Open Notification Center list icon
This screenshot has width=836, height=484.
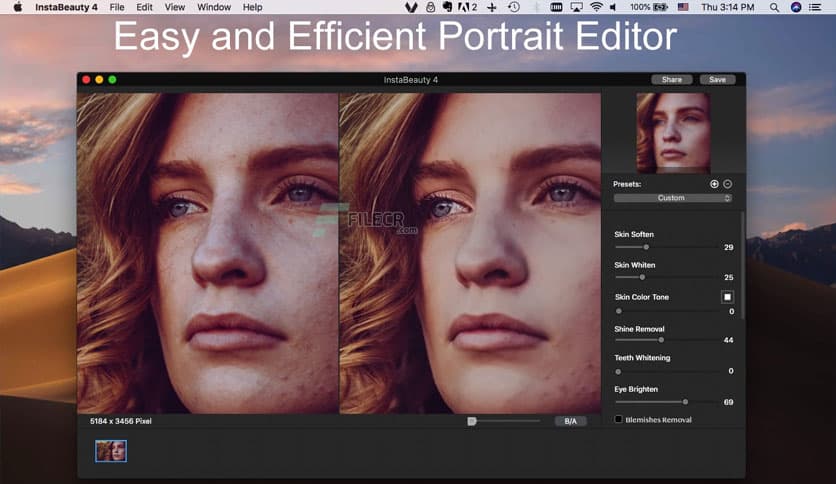[x=815, y=7]
